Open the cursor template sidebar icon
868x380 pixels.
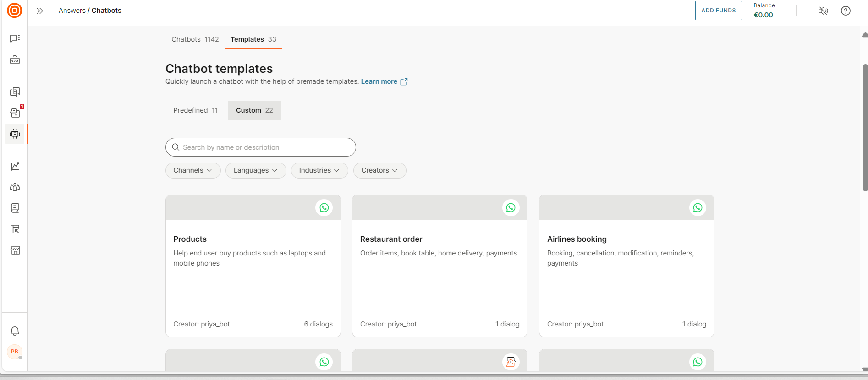pyautogui.click(x=15, y=229)
